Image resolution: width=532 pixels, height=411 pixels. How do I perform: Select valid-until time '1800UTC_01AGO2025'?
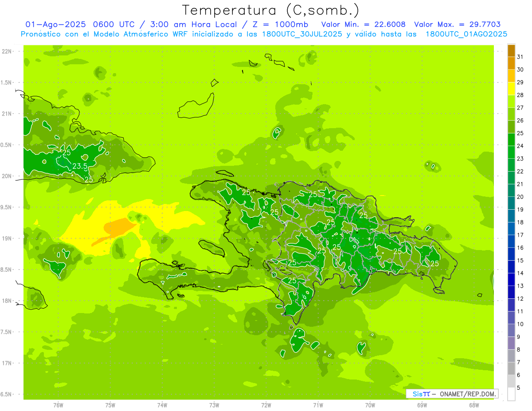[466, 34]
